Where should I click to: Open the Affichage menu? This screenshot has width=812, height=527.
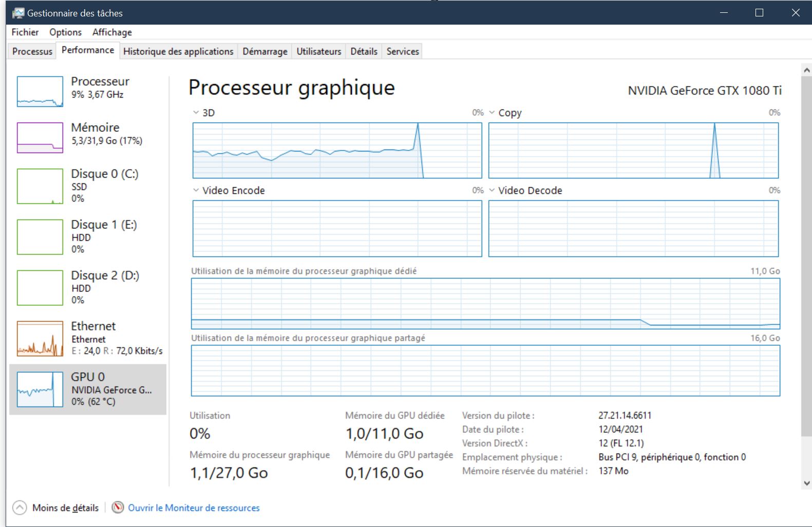[x=112, y=32]
